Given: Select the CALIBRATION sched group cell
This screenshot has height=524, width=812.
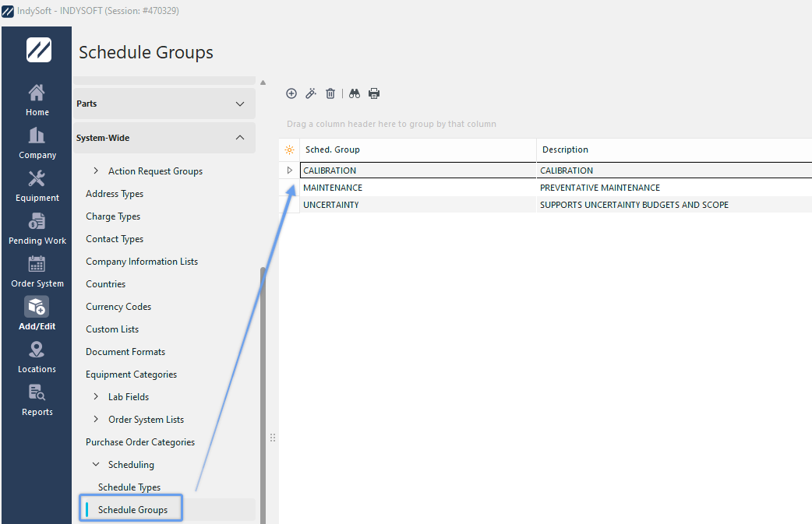Looking at the screenshot, I should [x=418, y=171].
